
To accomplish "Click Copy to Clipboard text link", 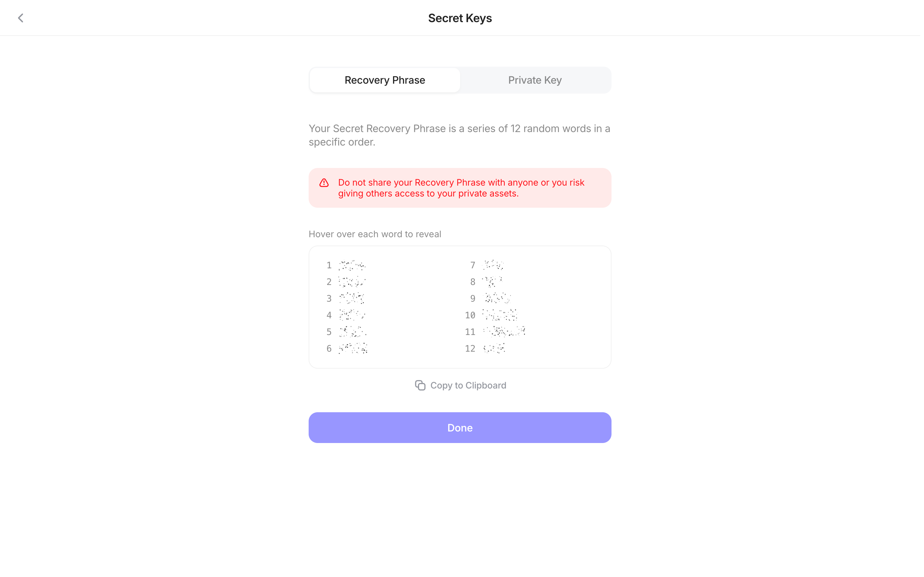I will click(x=470, y=387).
